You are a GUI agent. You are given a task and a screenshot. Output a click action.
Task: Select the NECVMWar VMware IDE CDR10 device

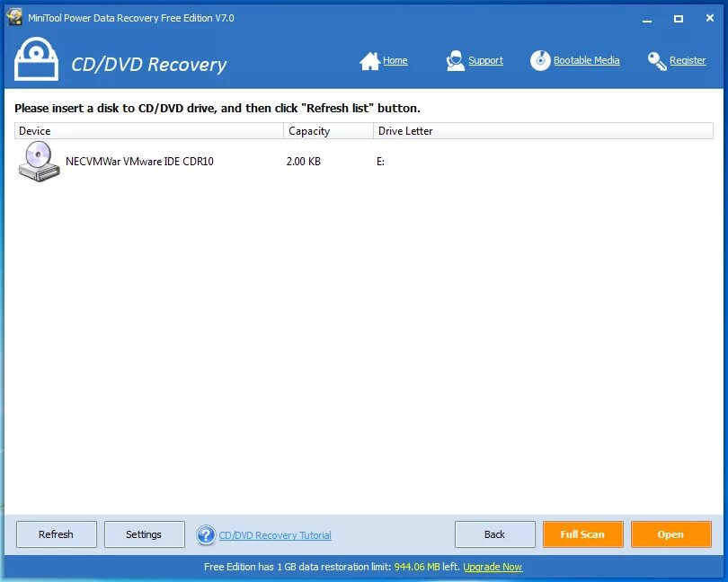click(139, 162)
